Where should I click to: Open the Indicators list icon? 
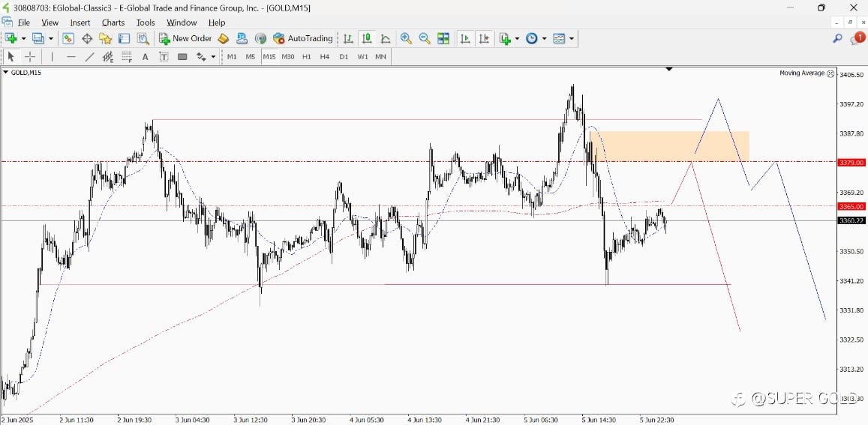coord(505,38)
